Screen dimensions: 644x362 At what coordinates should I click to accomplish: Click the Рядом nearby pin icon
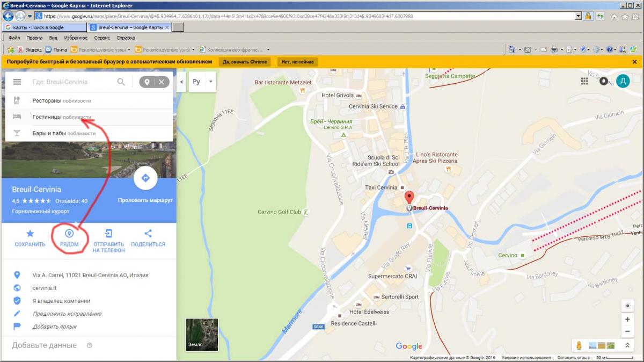pos(69,233)
